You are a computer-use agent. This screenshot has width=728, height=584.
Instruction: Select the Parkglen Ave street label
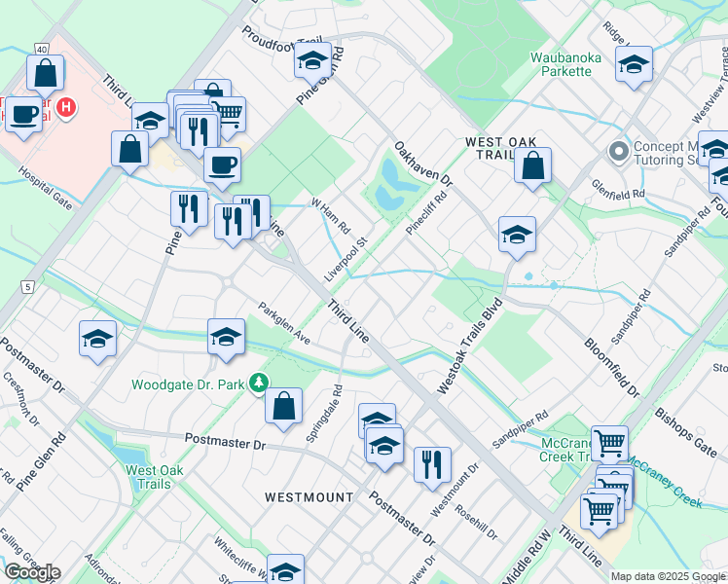[x=284, y=323]
